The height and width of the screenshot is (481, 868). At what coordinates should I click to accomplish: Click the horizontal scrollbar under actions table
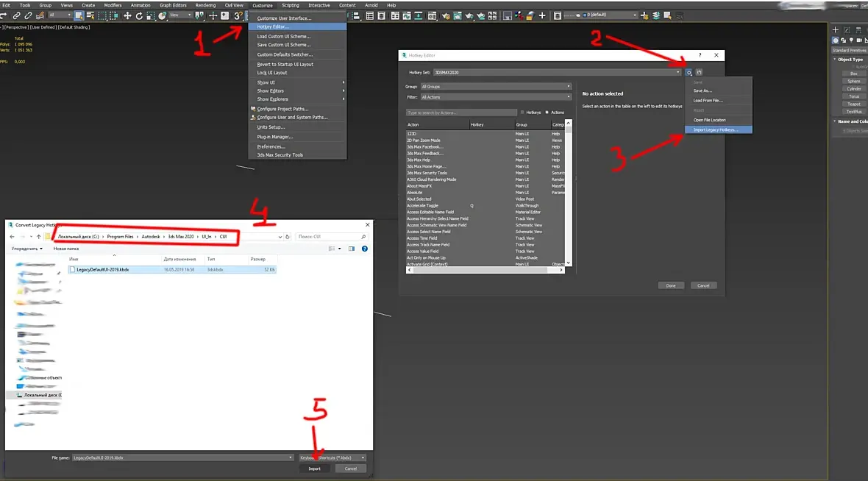(485, 270)
